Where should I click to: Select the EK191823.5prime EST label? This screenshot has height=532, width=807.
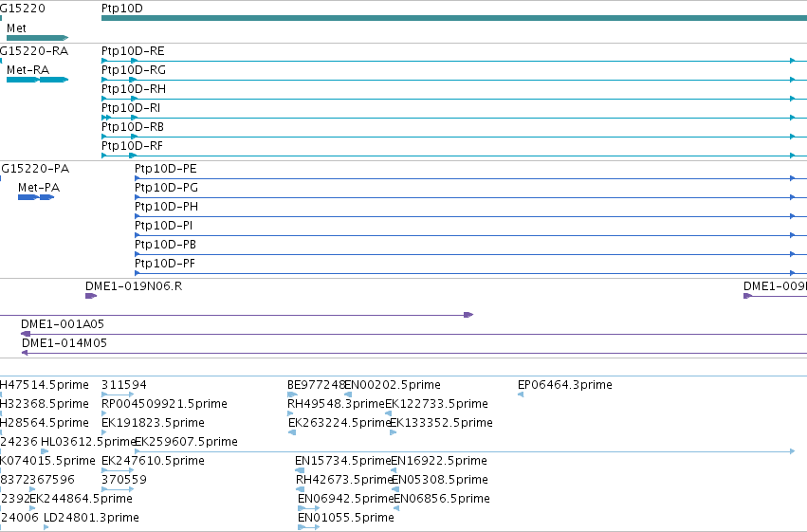click(x=153, y=423)
